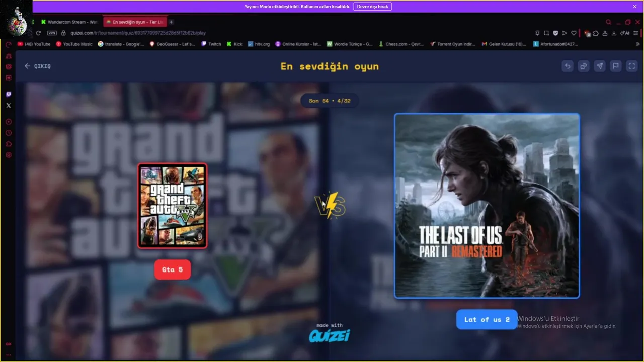The height and width of the screenshot is (362, 644).
Task: Click the snapshot capture icon in toolbar
Action: click(546, 33)
